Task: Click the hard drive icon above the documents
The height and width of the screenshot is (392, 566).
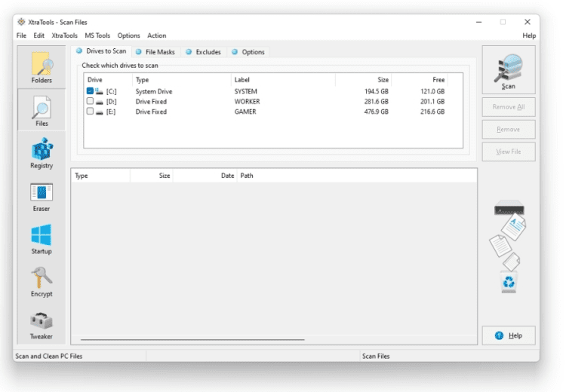Action: [x=509, y=207]
